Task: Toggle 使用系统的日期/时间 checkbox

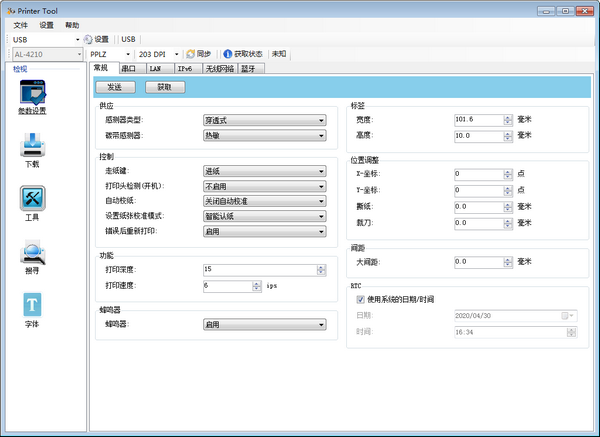Action: 361,299
